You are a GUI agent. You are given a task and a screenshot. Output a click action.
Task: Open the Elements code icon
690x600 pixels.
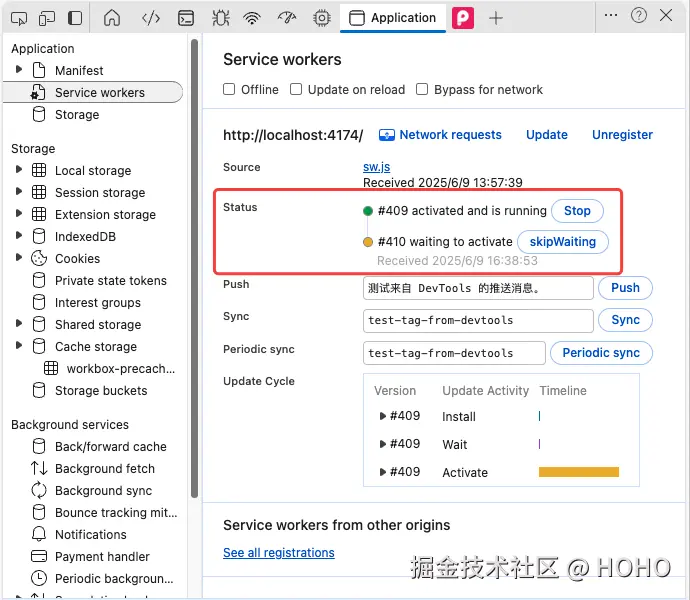click(x=150, y=18)
